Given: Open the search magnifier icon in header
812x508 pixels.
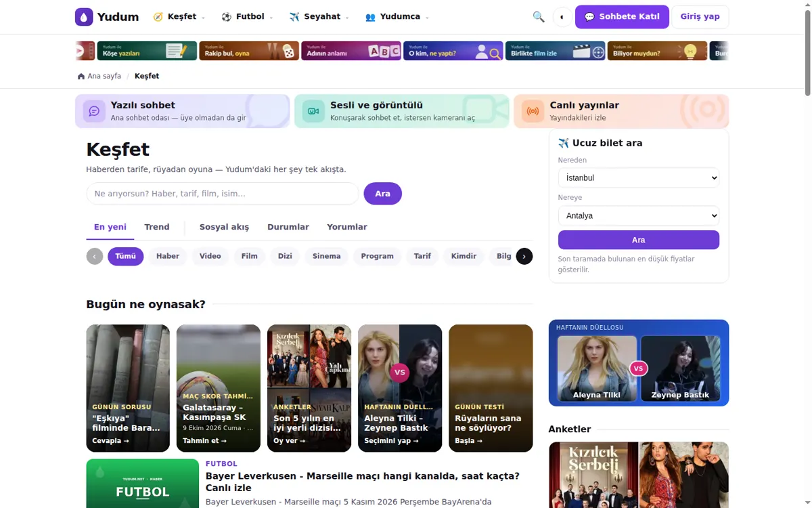Looking at the screenshot, I should [539, 17].
